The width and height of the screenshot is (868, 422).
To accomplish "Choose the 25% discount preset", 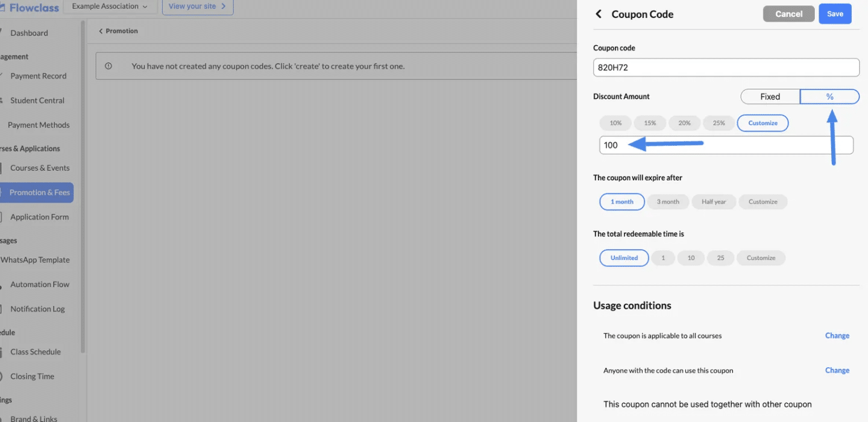I will (719, 123).
